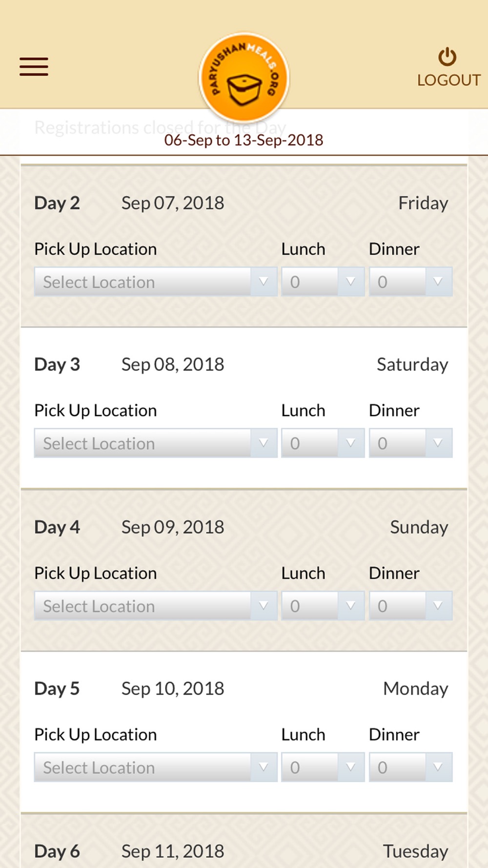The width and height of the screenshot is (488, 868).
Task: Open Day 5 Select Location dropdown
Action: point(155,767)
